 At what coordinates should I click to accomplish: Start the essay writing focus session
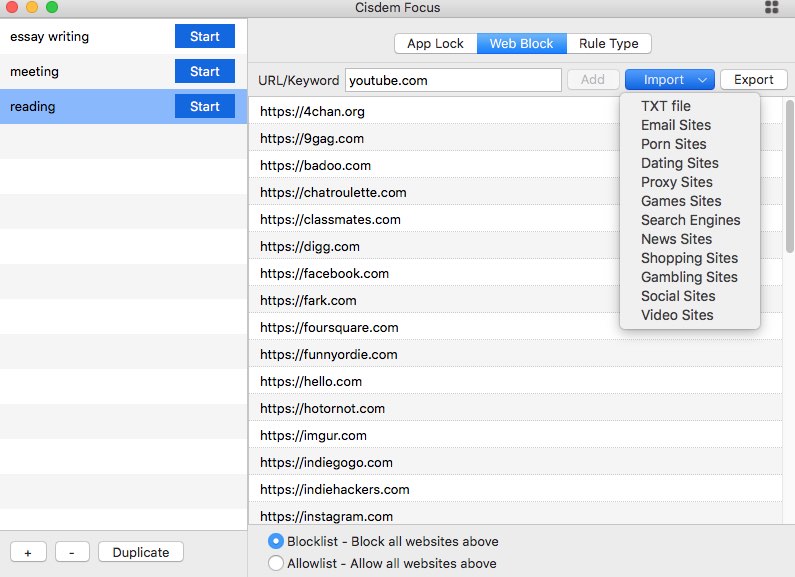[205, 37]
